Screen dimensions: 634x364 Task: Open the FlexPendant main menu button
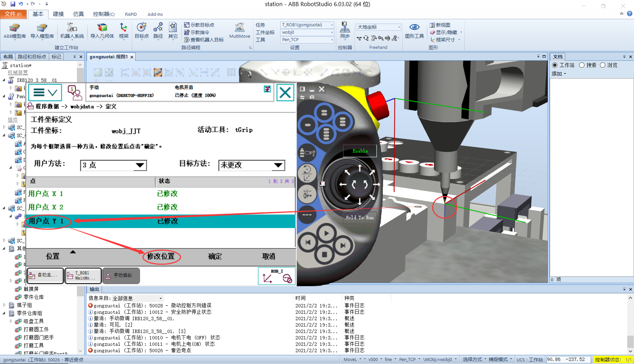click(x=45, y=93)
